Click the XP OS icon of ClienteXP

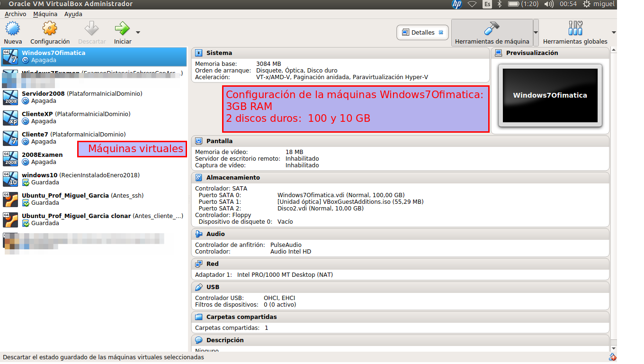[x=10, y=118]
